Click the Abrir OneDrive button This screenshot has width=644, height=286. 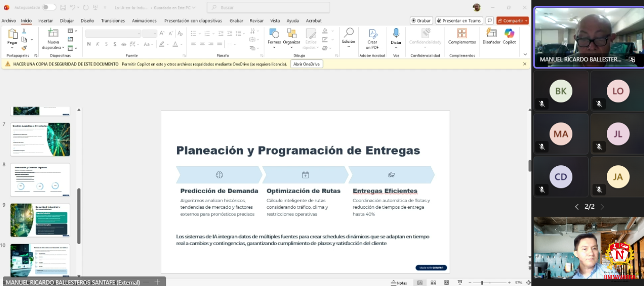click(x=306, y=64)
